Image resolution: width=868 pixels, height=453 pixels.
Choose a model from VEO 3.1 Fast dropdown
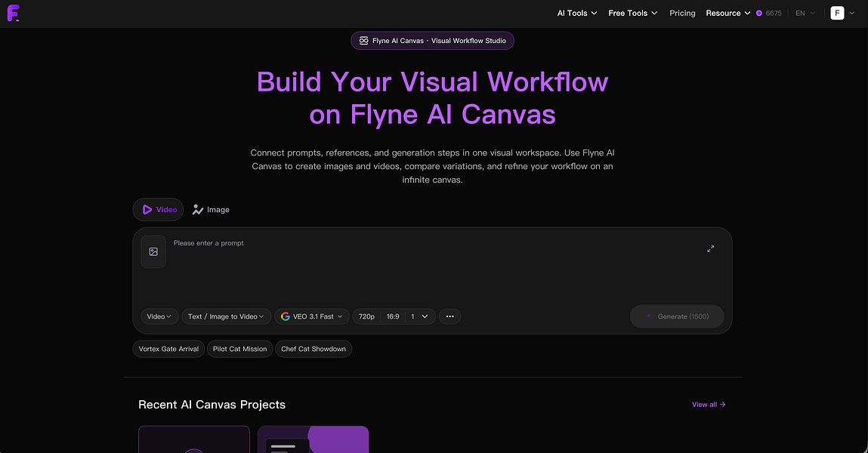tap(312, 316)
